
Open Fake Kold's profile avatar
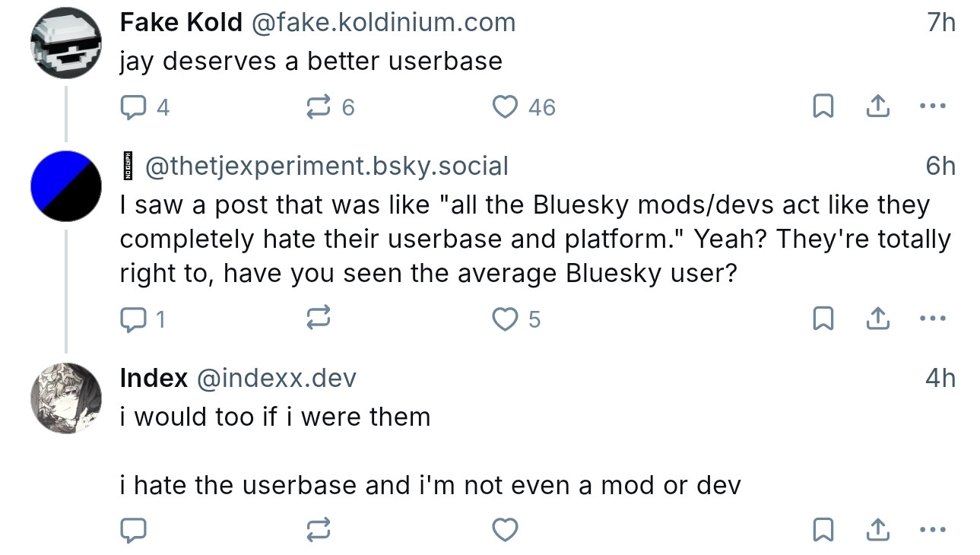pos(66,43)
